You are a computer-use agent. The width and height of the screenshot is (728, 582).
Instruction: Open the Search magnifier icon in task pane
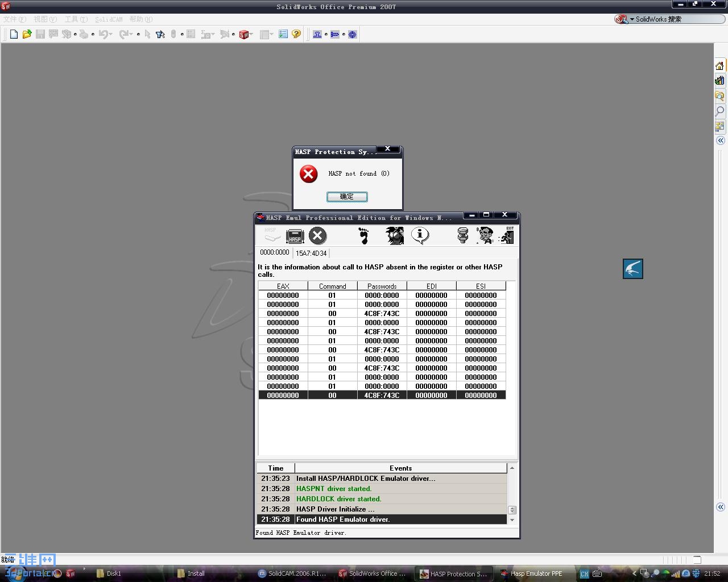click(x=720, y=111)
